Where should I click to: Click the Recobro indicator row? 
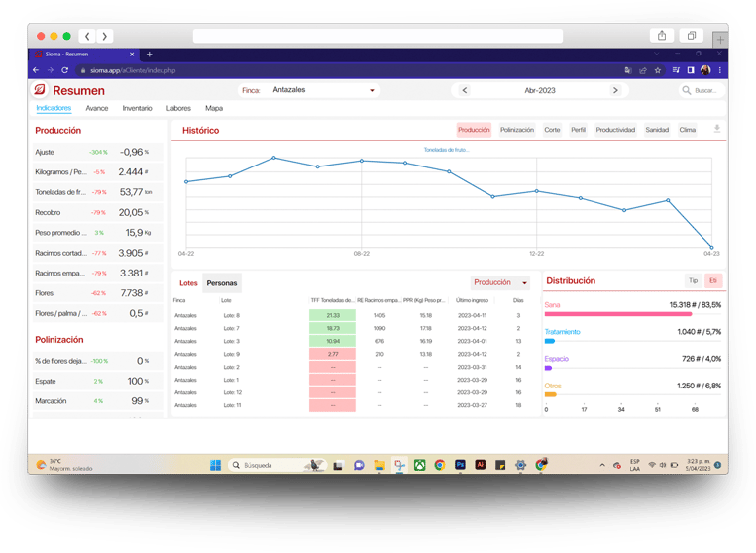(x=98, y=212)
